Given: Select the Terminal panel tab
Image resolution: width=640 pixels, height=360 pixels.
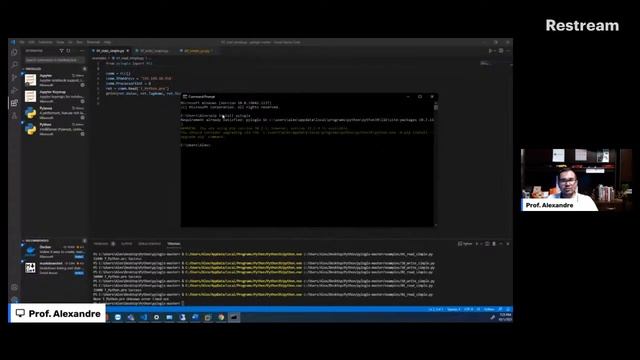Looking at the screenshot, I should pyautogui.click(x=174, y=244).
